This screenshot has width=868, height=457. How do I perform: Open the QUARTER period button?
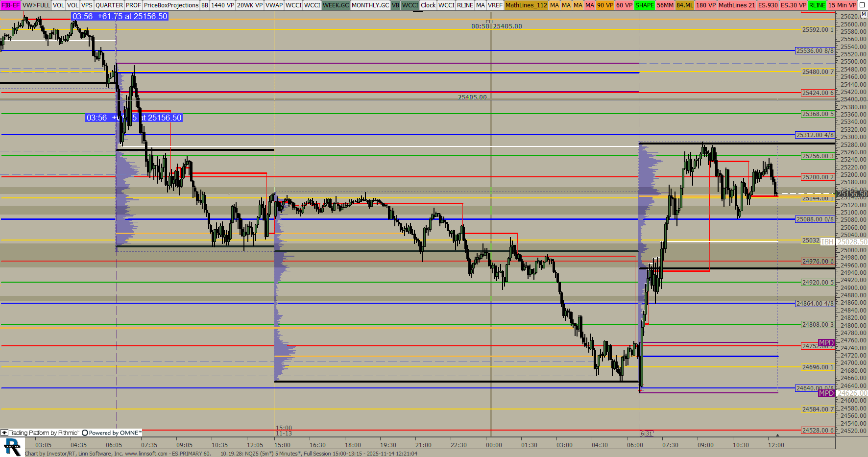[109, 5]
